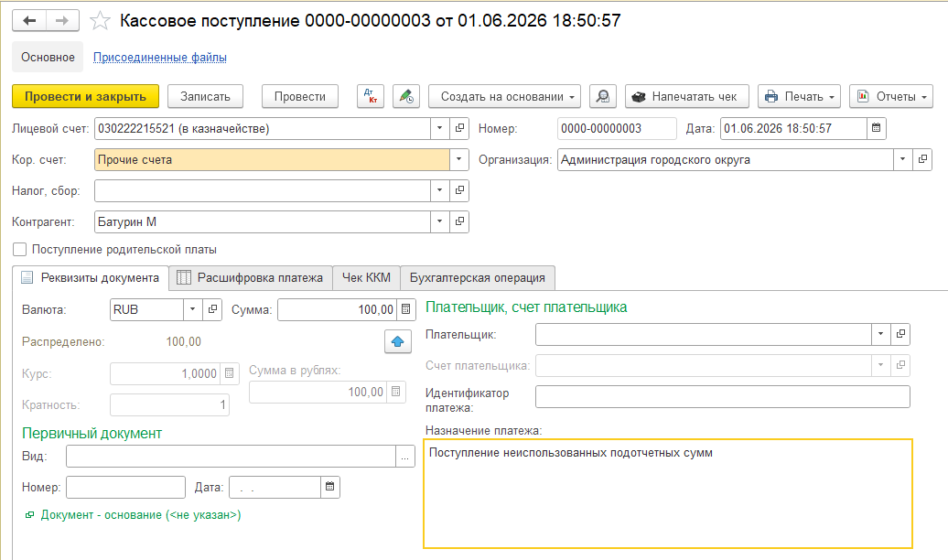This screenshot has width=948, height=560.
Task: Go forward with the right arrow button
Action: (x=62, y=20)
